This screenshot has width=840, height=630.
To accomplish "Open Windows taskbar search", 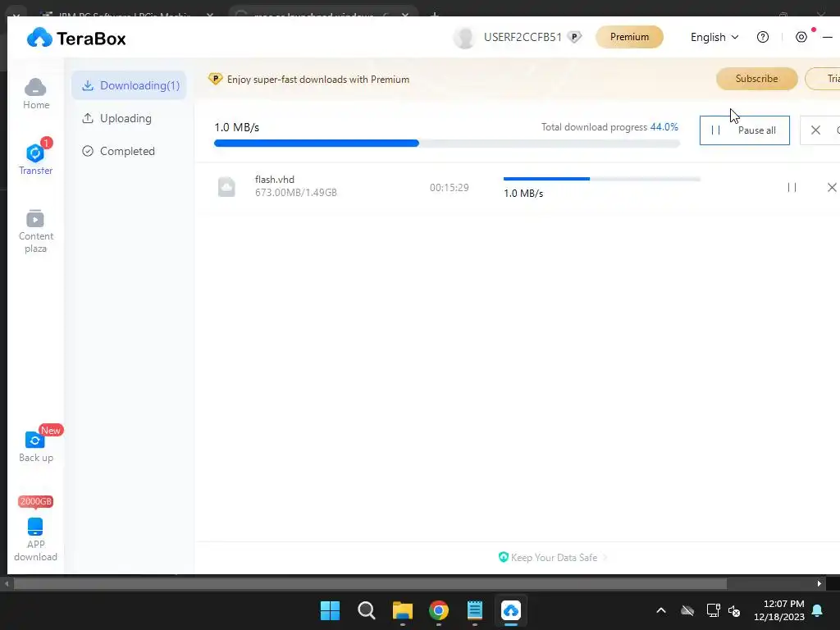I will [367, 610].
